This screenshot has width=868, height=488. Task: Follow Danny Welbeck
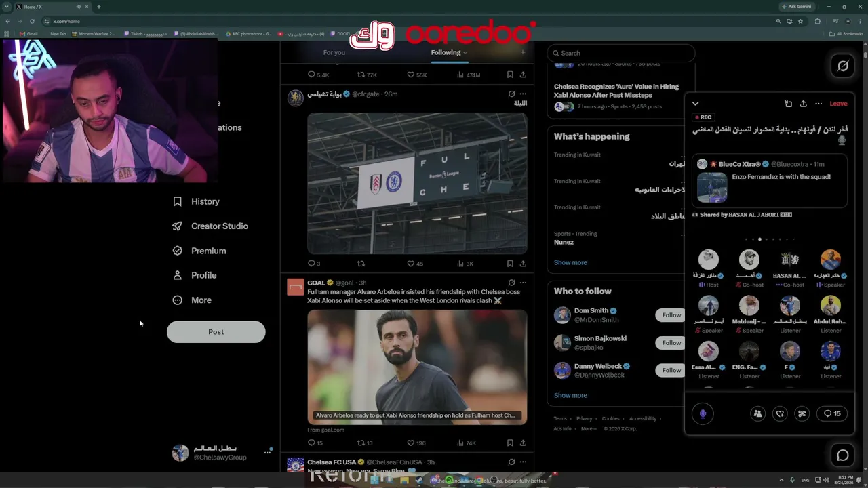pos(671,370)
